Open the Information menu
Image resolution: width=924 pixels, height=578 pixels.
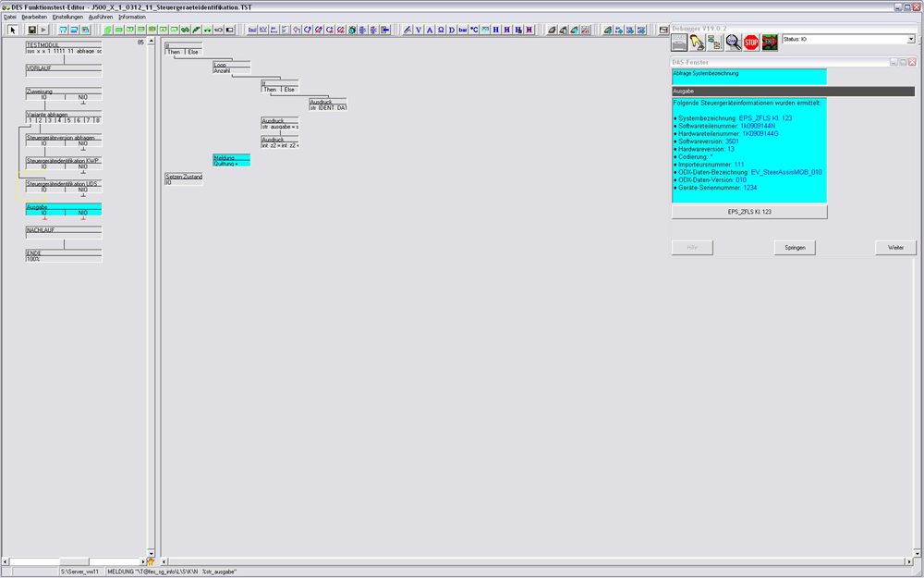click(132, 17)
